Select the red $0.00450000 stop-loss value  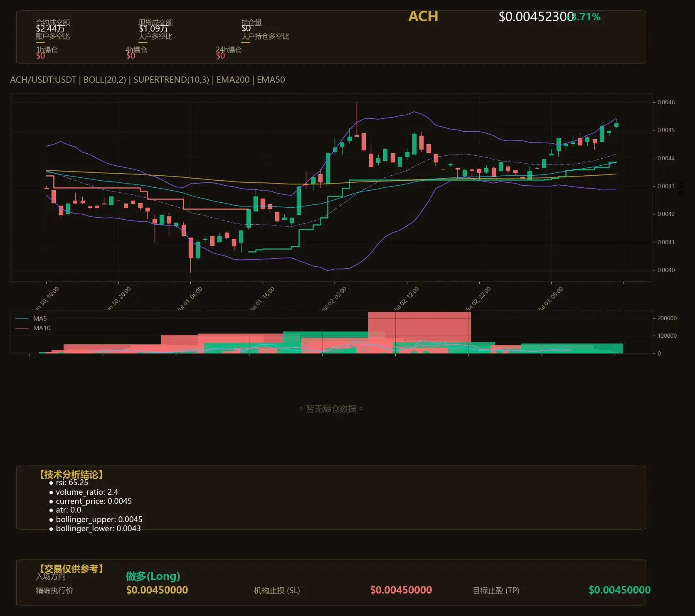point(401,590)
